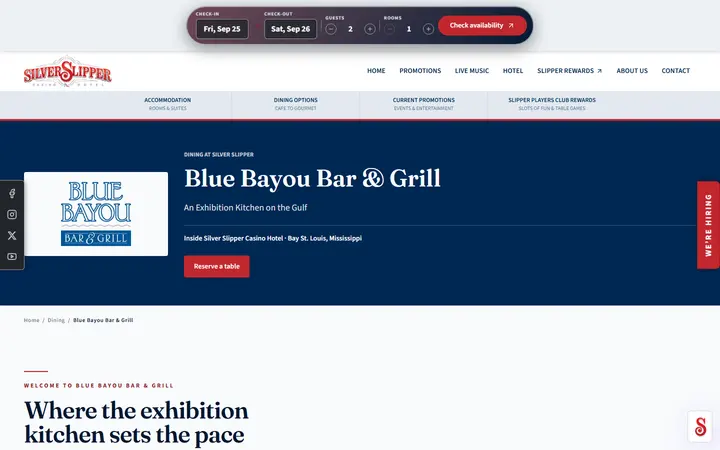720x450 pixels.
Task: Open the check-out date Sat, Sep 26
Action: pyautogui.click(x=290, y=29)
